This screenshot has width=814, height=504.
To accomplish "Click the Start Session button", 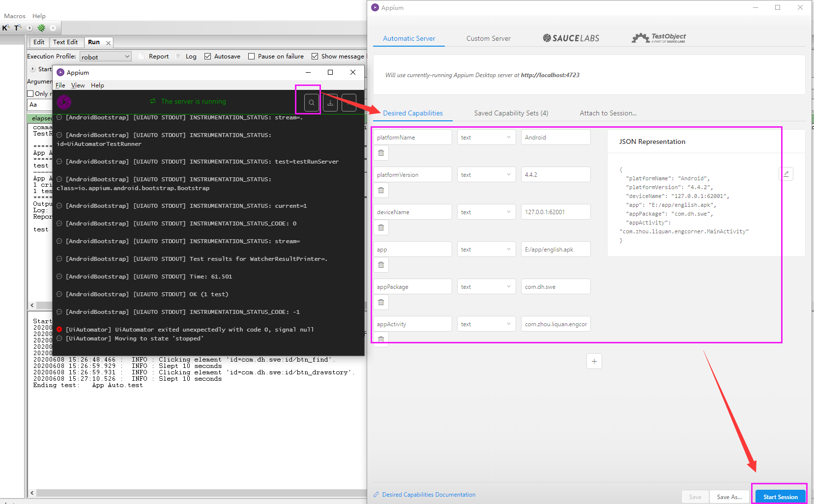I will click(780, 497).
